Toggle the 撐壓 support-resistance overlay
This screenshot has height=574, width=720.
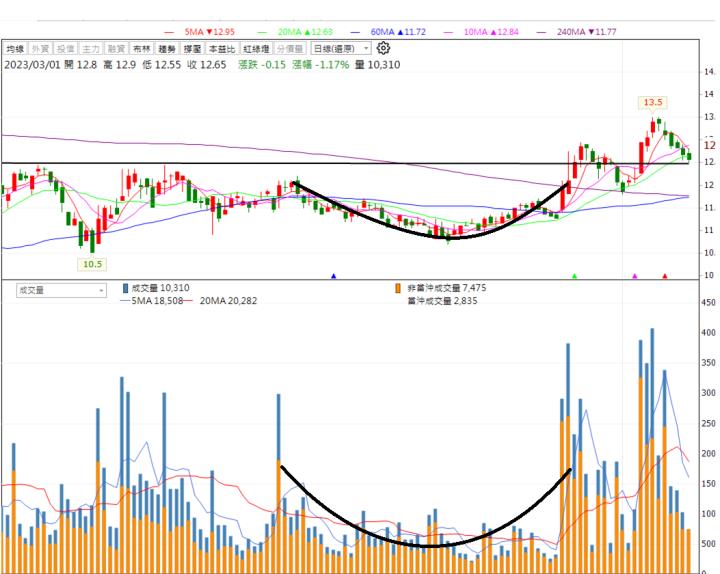pyautogui.click(x=192, y=48)
